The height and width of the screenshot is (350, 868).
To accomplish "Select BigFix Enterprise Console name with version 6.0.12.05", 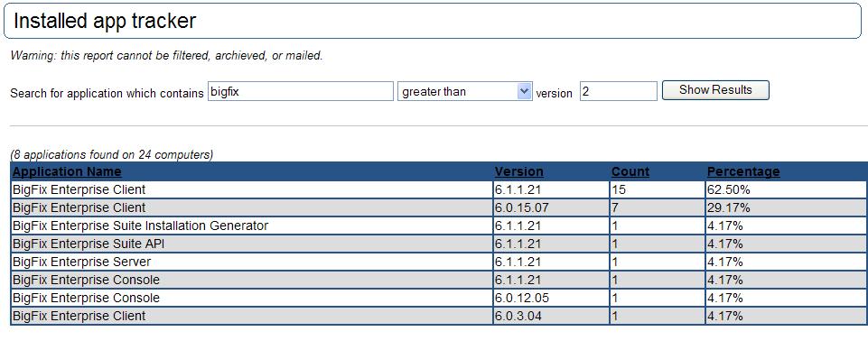I will tap(86, 298).
